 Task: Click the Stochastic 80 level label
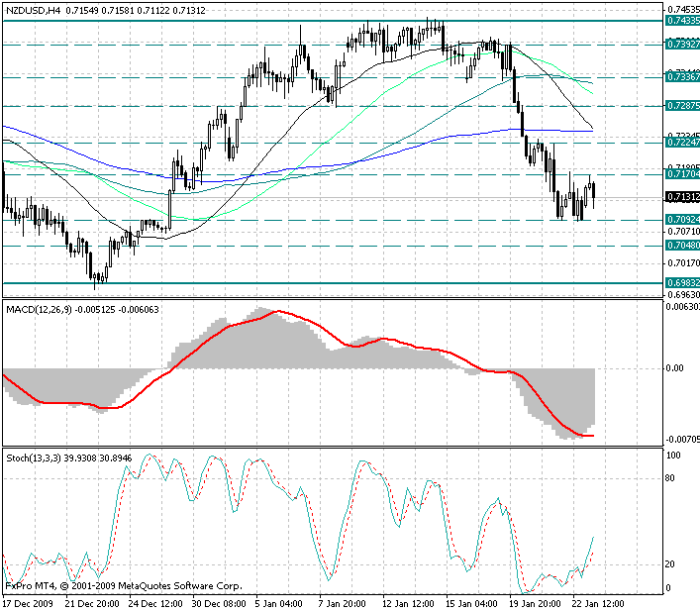coord(670,477)
